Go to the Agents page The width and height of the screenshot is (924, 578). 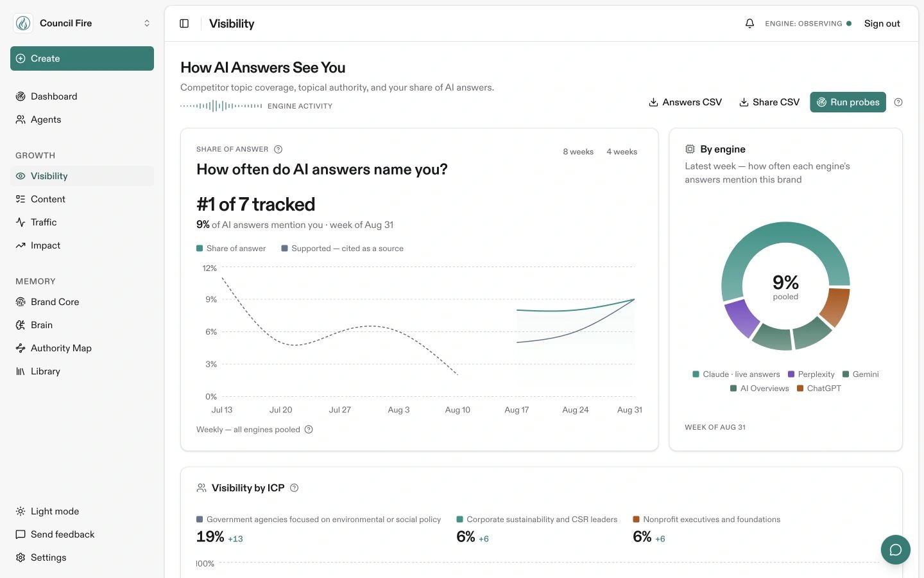[82, 119]
